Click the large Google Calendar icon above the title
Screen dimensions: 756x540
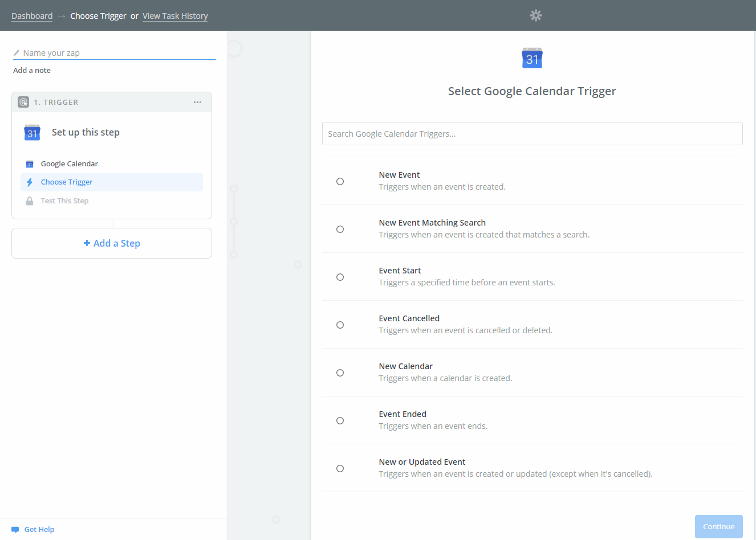[x=532, y=58]
